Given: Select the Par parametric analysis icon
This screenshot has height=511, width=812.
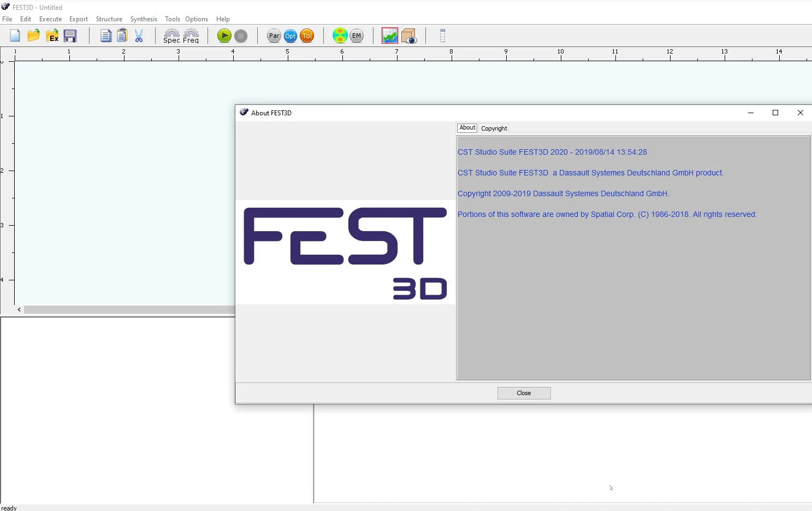Looking at the screenshot, I should (x=274, y=36).
